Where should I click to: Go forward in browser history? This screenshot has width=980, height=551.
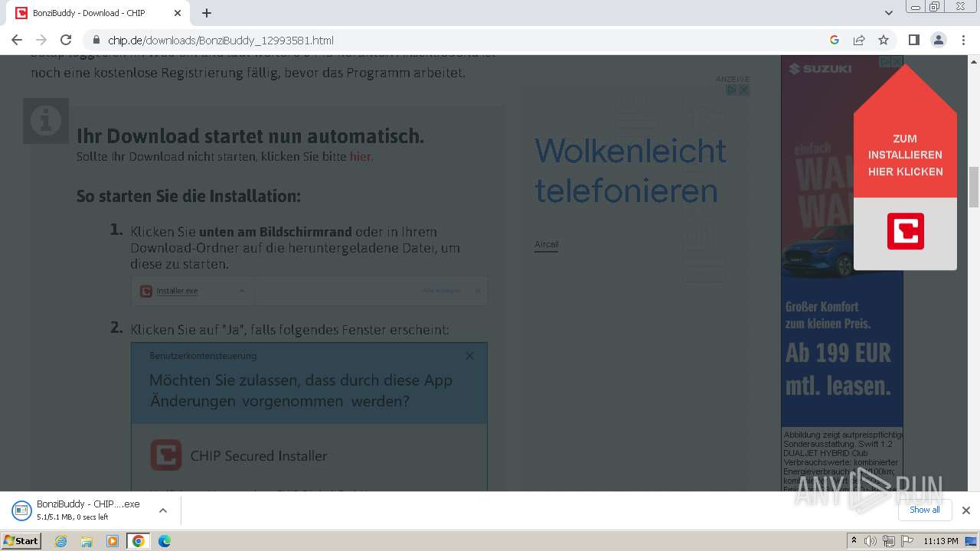[41, 40]
